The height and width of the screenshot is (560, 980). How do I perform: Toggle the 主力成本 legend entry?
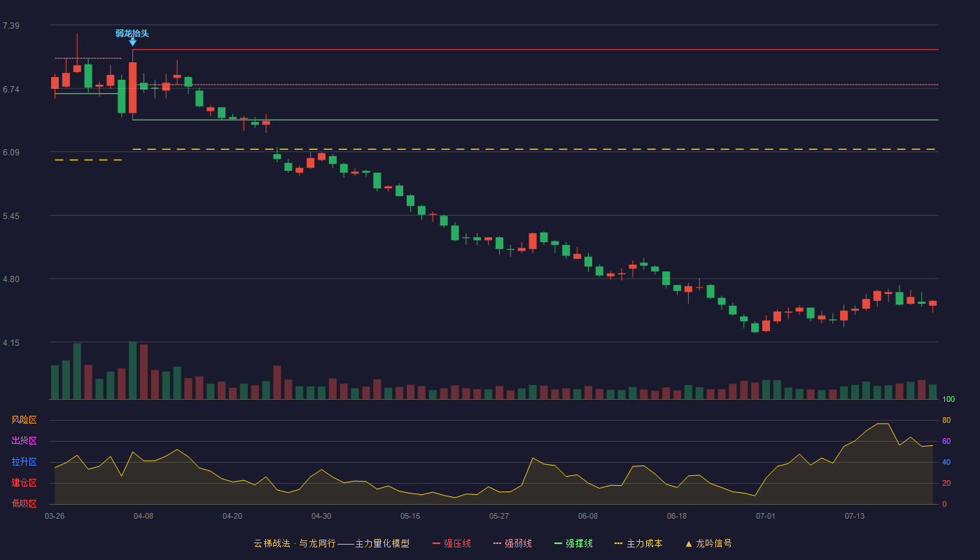pos(638,543)
